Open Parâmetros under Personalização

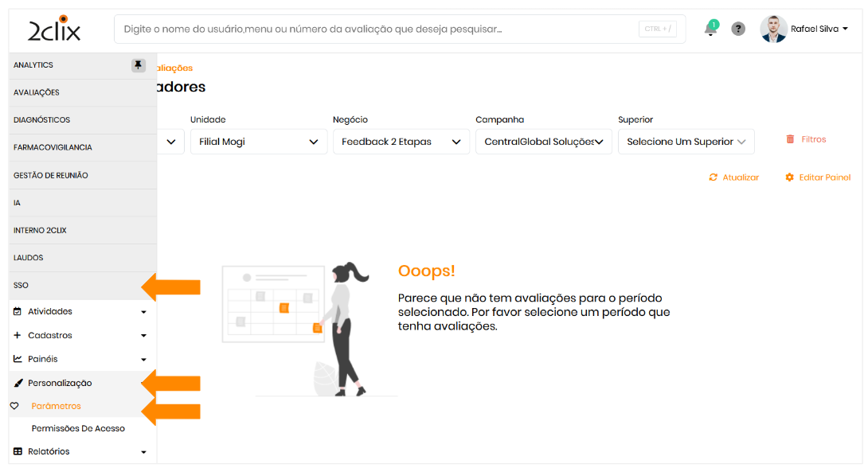(57, 406)
